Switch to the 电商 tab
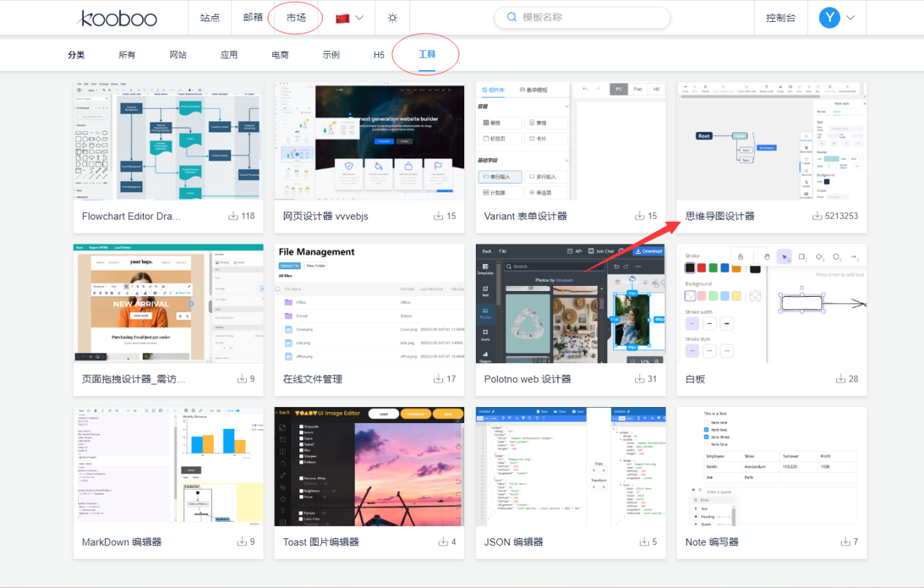 [279, 54]
